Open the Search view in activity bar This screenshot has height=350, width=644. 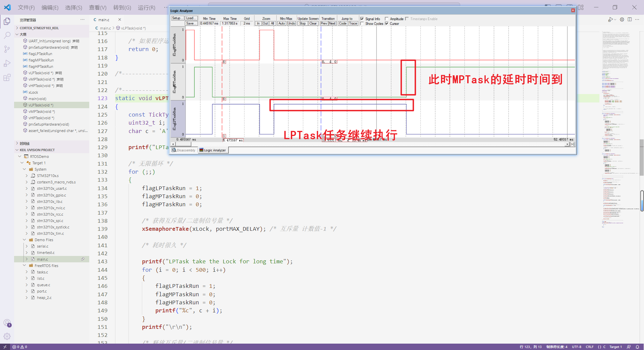click(x=7, y=35)
